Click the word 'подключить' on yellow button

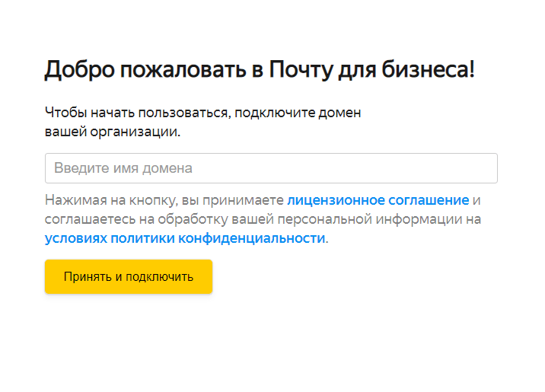(x=159, y=277)
